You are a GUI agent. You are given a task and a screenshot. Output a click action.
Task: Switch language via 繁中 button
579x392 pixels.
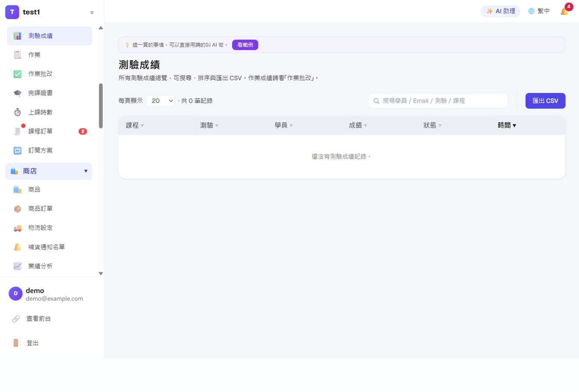pyautogui.click(x=539, y=11)
